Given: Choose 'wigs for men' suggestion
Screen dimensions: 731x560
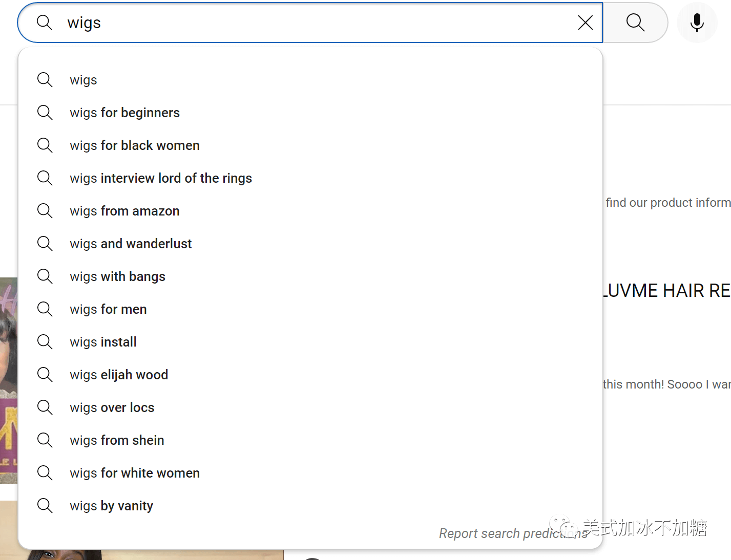Looking at the screenshot, I should pyautogui.click(x=108, y=309).
